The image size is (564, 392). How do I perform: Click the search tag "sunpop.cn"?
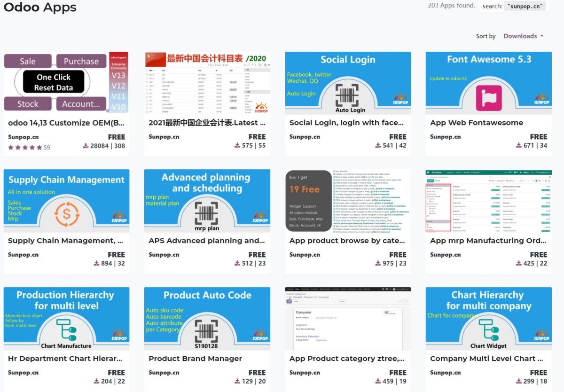[x=526, y=7]
